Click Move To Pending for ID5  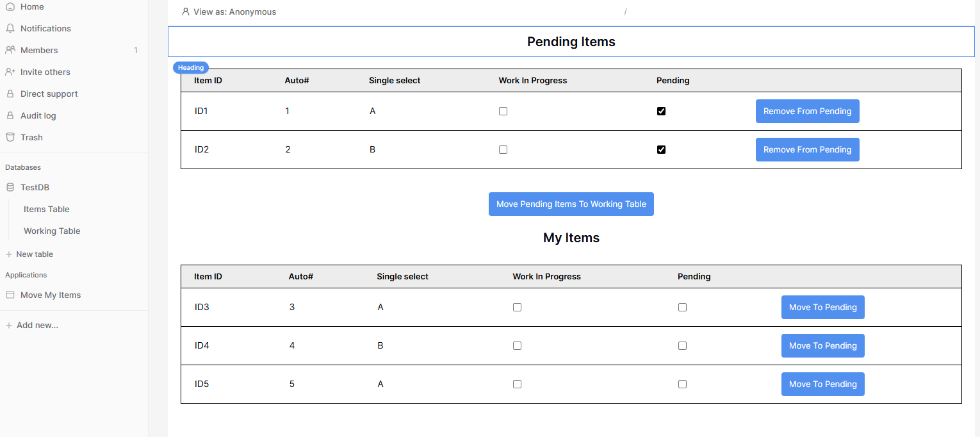pyautogui.click(x=822, y=384)
